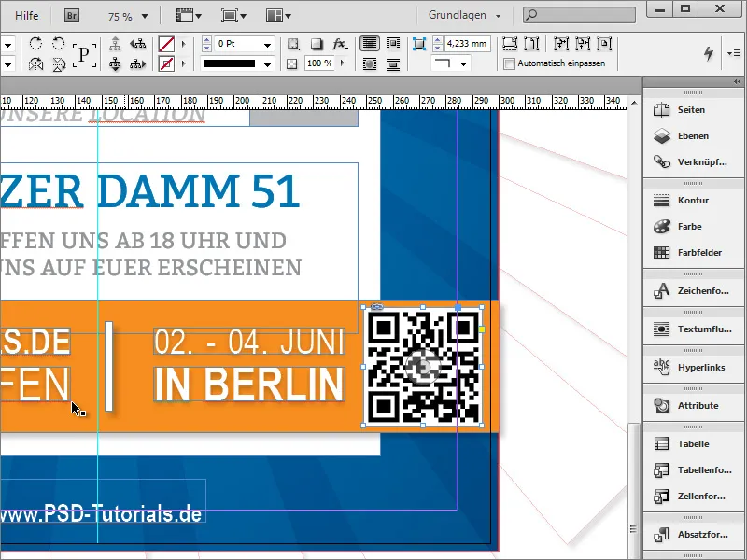The image size is (747, 560).
Task: Fit content proportionally icon
Action: tap(531, 44)
